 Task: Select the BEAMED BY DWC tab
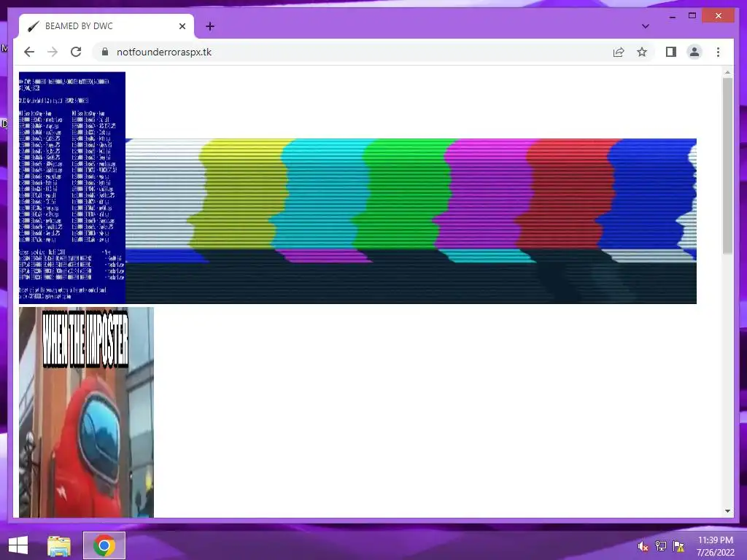click(107, 26)
